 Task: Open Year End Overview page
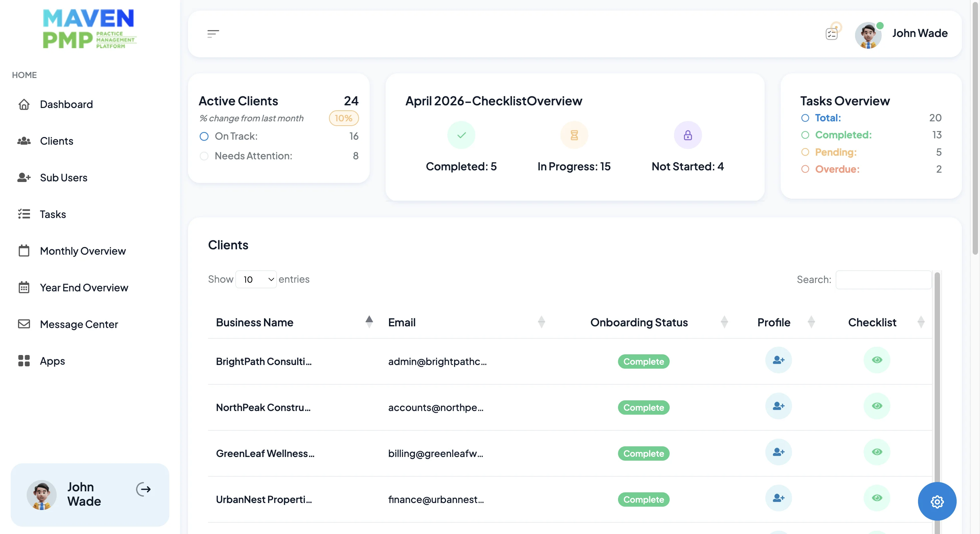pos(84,288)
